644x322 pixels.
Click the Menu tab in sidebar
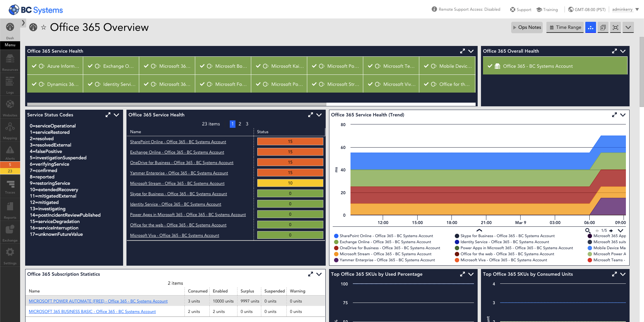(x=10, y=45)
